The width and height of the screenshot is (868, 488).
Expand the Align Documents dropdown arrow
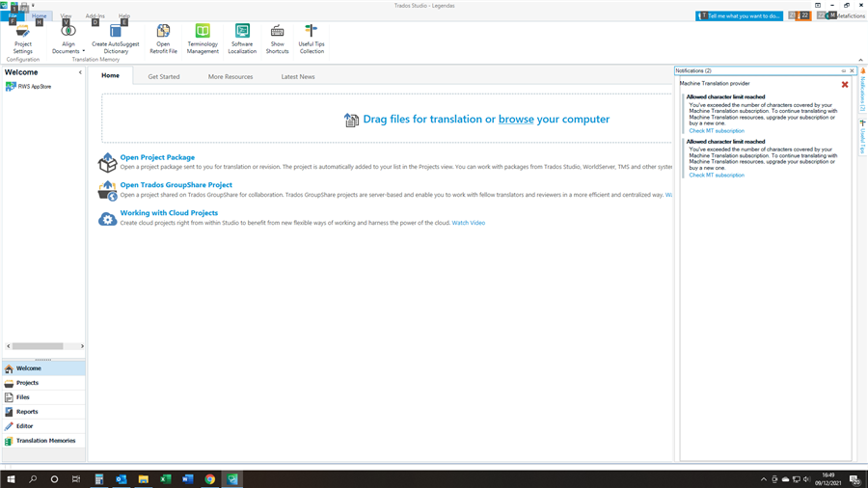click(84, 51)
